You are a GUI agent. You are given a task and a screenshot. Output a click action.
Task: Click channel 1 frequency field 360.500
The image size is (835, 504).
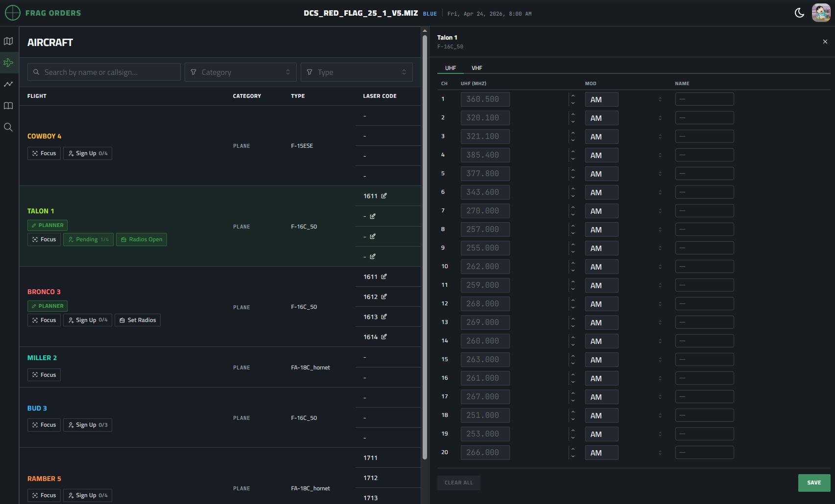click(485, 99)
